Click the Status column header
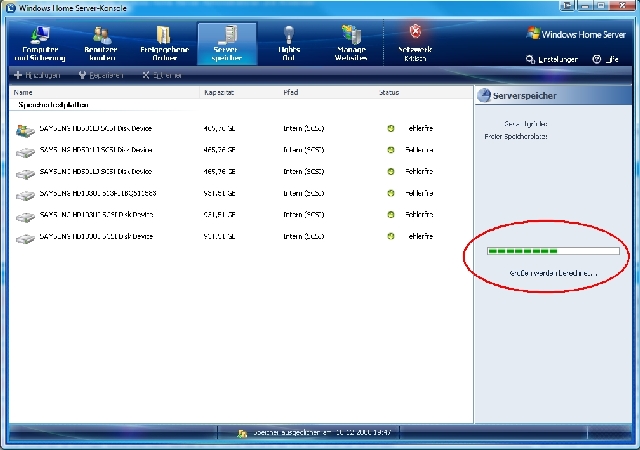 (390, 92)
